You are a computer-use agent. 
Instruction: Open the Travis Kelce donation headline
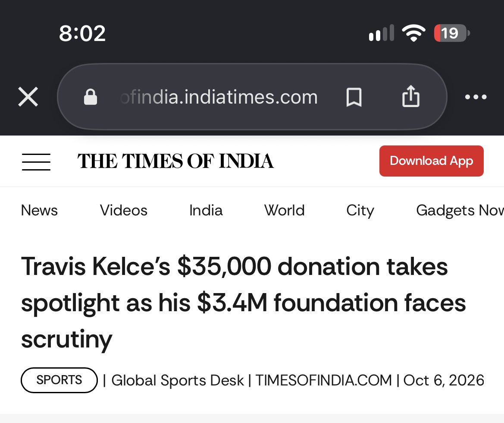point(243,303)
